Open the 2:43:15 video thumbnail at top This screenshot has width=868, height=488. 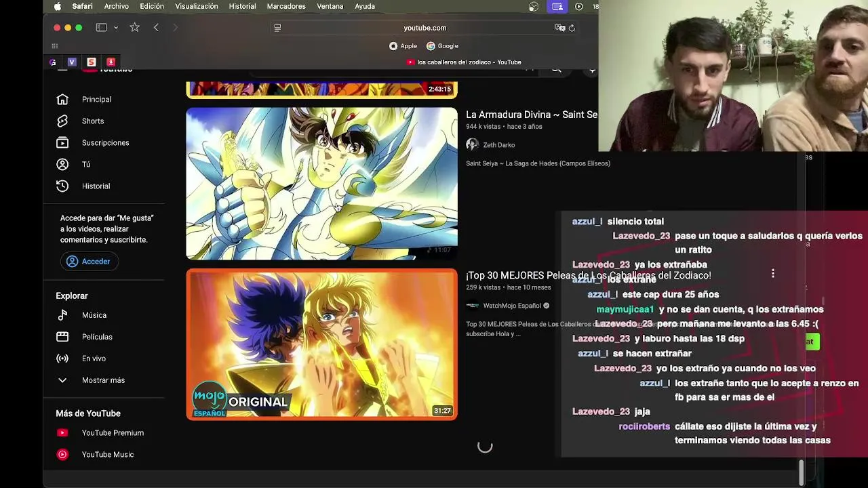[x=321, y=89]
